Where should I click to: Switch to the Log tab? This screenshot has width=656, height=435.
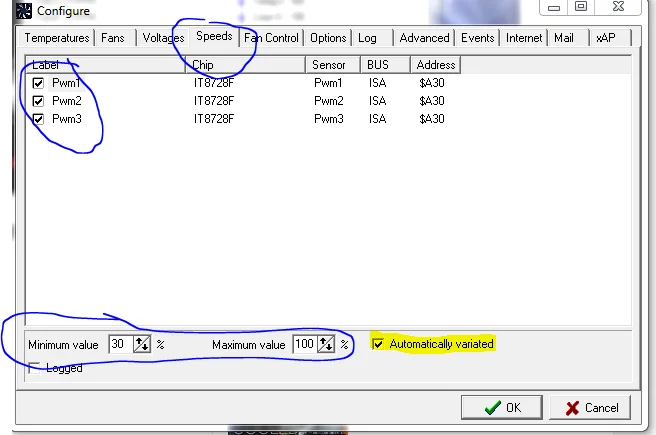367,38
